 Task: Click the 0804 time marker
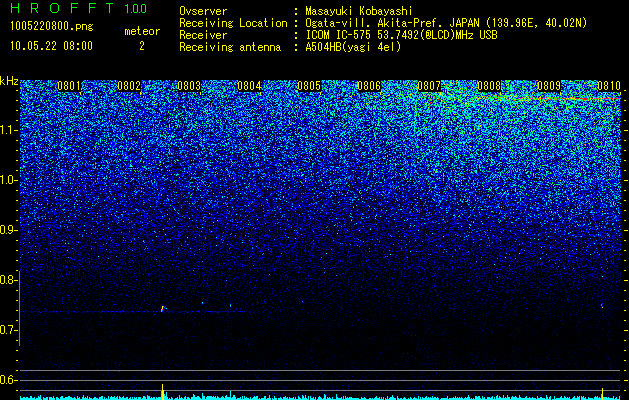coord(249,86)
